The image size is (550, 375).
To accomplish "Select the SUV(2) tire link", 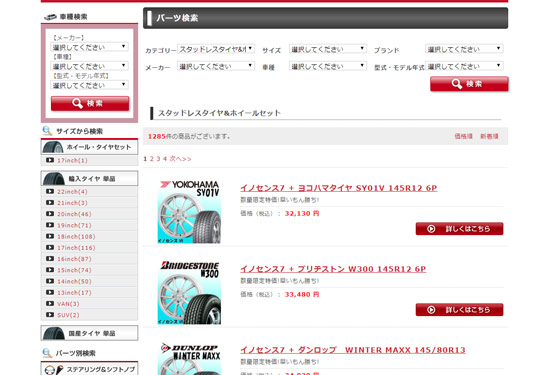I will [x=68, y=315].
